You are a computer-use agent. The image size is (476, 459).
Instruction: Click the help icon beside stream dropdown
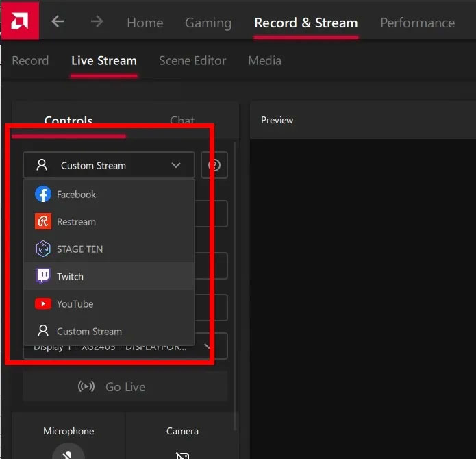214,165
